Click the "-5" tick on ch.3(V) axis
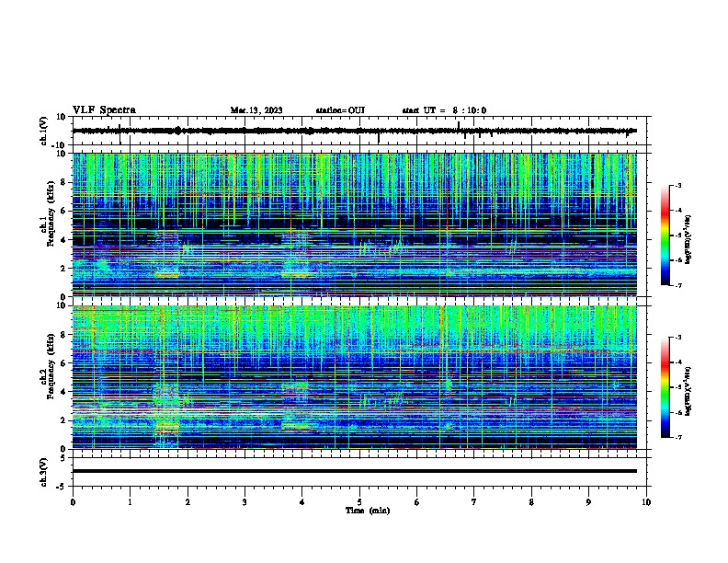 [63, 487]
